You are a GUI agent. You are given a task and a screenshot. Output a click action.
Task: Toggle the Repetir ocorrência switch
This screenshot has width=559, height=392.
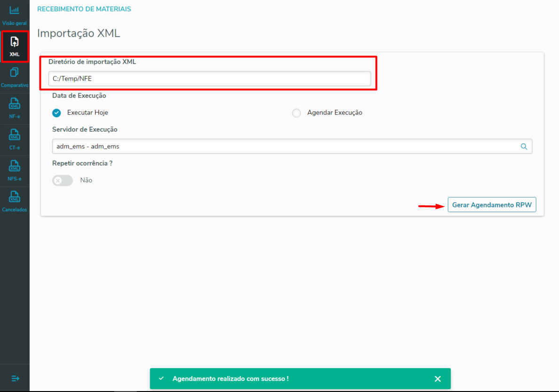(63, 180)
